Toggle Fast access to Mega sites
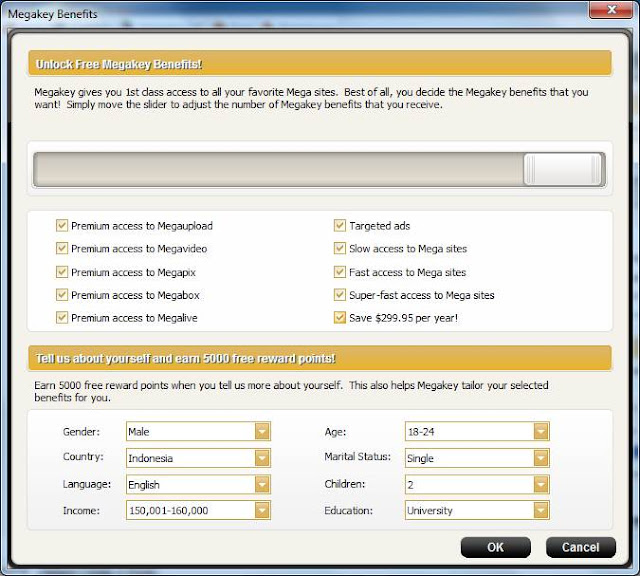This screenshot has width=640, height=576. [340, 272]
